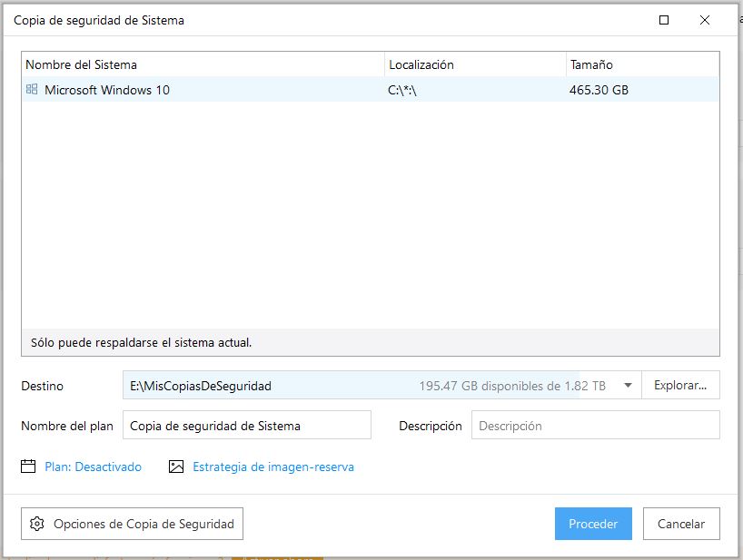
Task: Click the Windows logo icon beside Microsoft Windows 10
Action: 32,90
